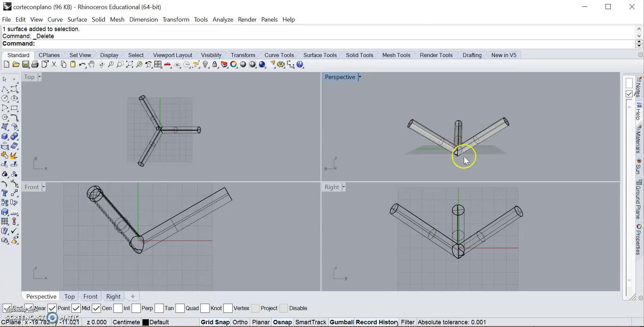Turn on the Quad osnap checkbox
This screenshot has width=644, height=327.
180,308
